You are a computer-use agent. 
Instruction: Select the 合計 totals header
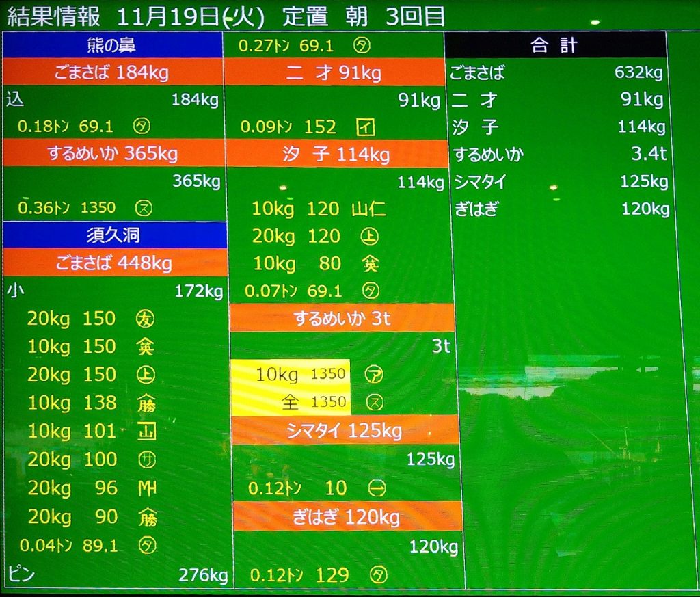554,46
